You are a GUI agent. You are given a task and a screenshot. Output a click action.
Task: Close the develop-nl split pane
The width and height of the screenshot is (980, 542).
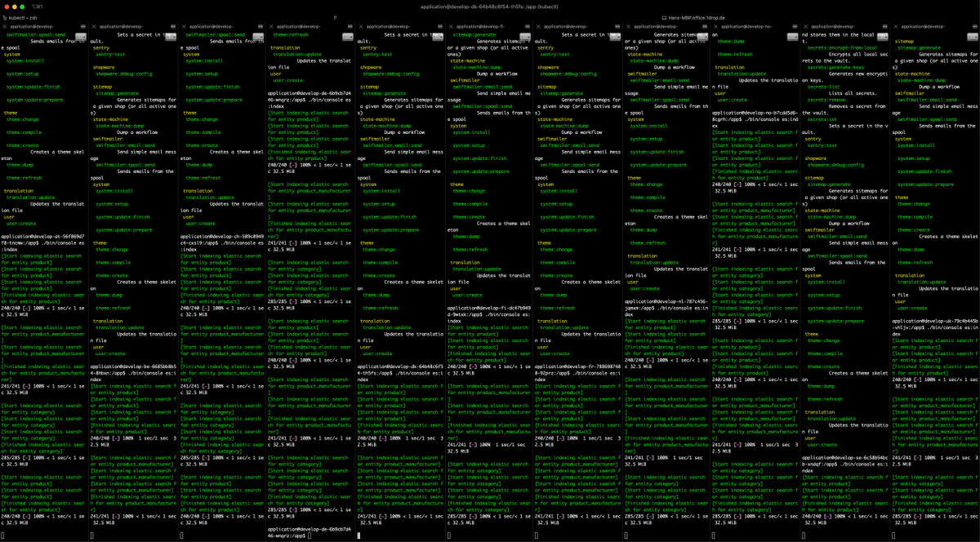(x=627, y=27)
